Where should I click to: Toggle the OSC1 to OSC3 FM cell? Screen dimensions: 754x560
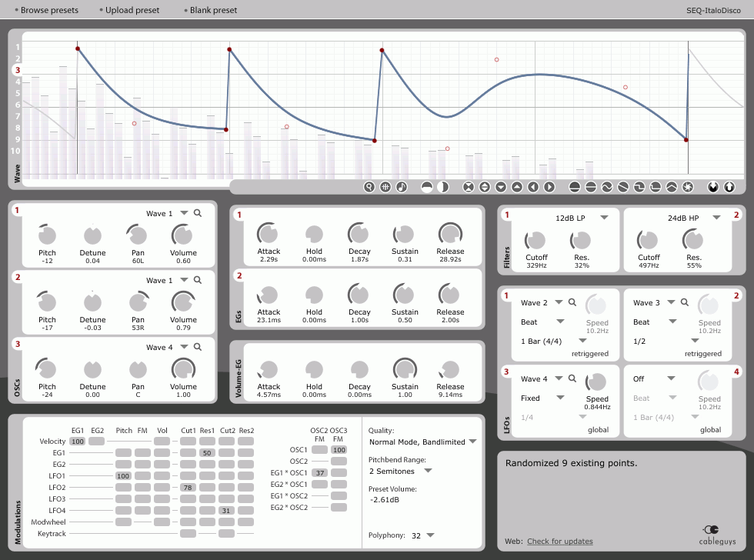point(339,450)
